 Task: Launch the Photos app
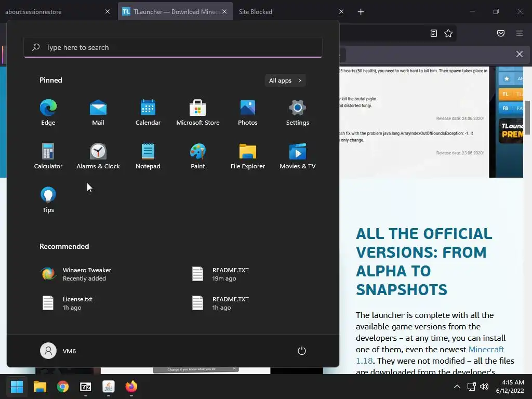click(248, 113)
